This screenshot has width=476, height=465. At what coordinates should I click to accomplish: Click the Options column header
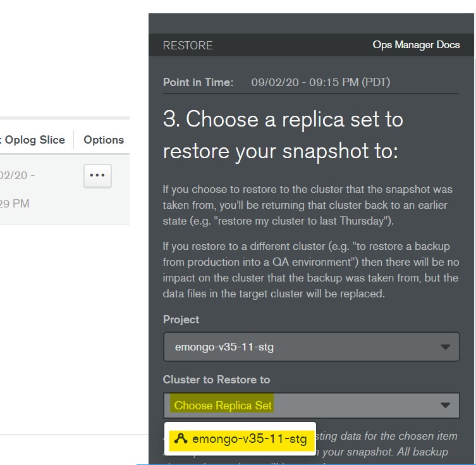tap(104, 140)
